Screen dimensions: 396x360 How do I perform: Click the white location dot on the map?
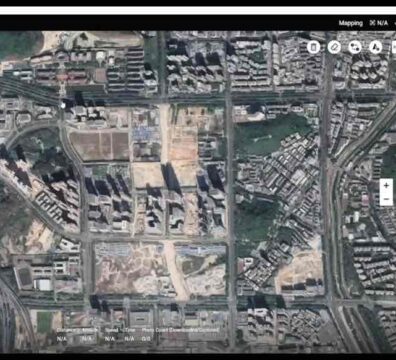(63, 106)
